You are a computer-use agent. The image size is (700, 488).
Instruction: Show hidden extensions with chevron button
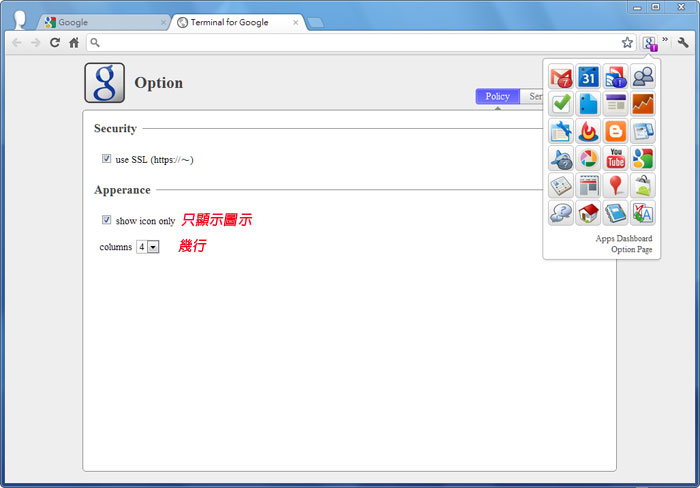click(x=665, y=39)
